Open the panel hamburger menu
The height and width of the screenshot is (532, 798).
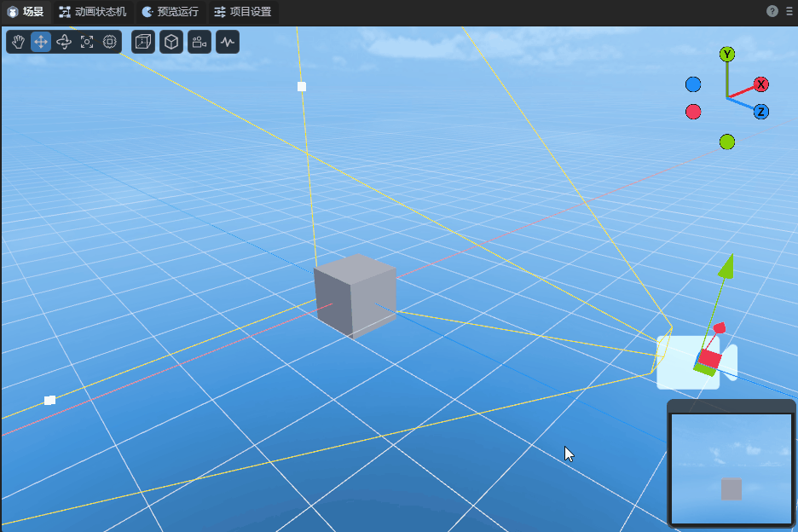pos(789,11)
